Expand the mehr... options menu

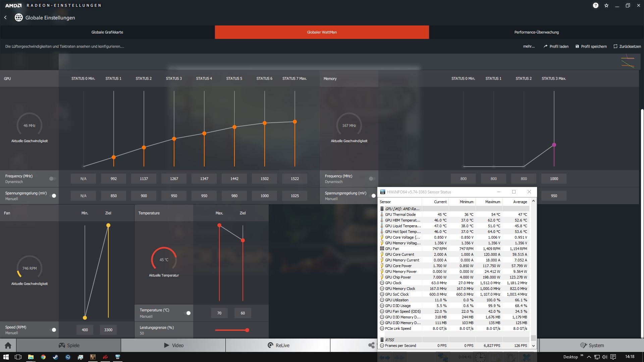click(x=529, y=46)
